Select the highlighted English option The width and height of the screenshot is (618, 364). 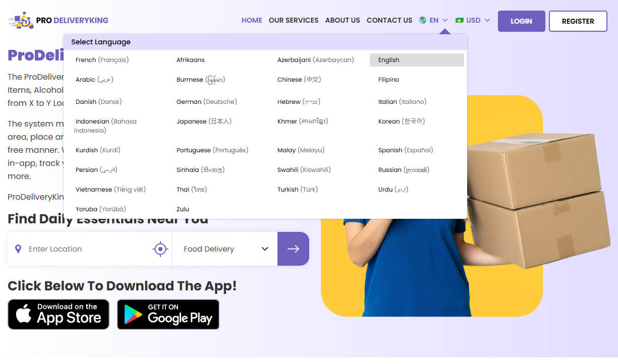click(x=417, y=60)
